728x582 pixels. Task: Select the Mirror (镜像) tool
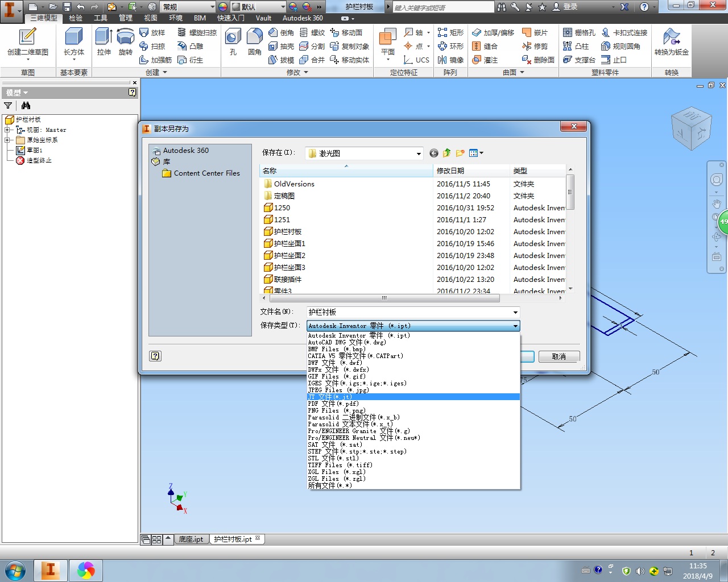point(451,60)
